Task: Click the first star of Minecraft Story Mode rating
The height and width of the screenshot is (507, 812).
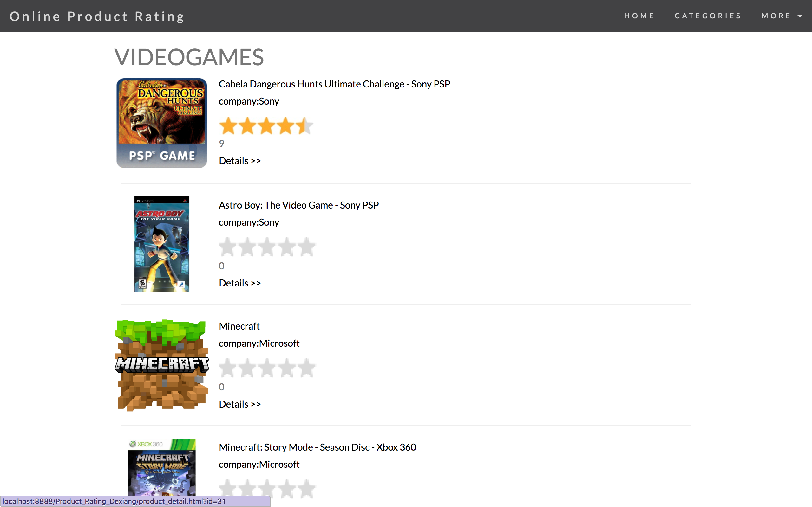Action: [228, 489]
